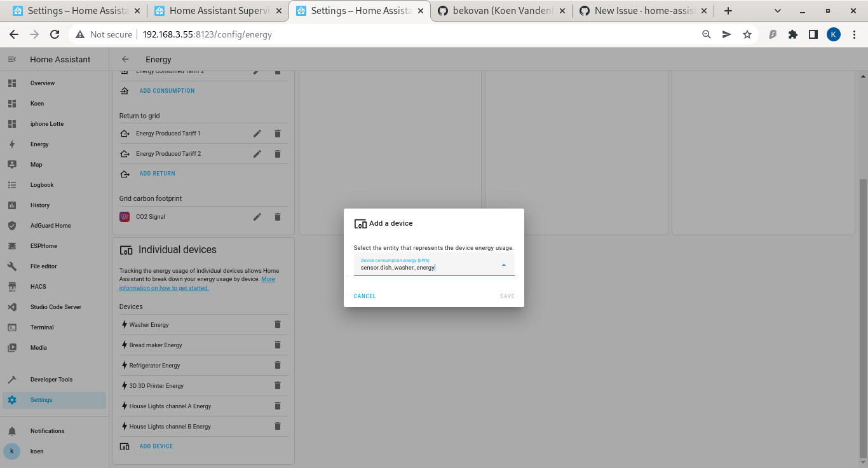
Task: Open the Chrome three-dot menu
Action: pyautogui.click(x=854, y=34)
